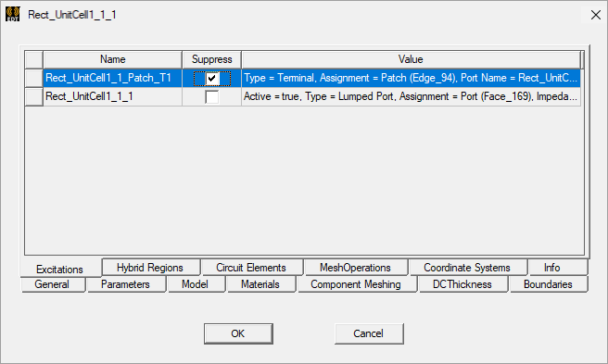Click the Terminal type value cell
Screen dimensions: 608x364
coord(411,78)
